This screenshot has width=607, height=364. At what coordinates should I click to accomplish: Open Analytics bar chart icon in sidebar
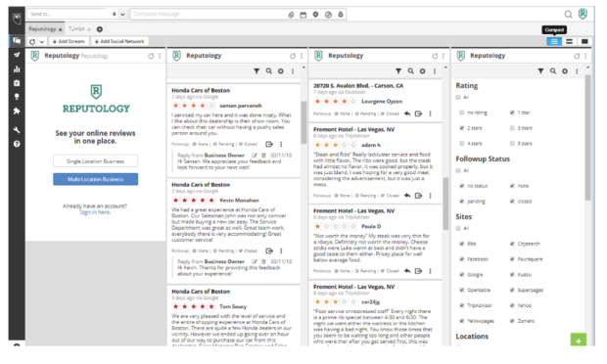(x=17, y=69)
